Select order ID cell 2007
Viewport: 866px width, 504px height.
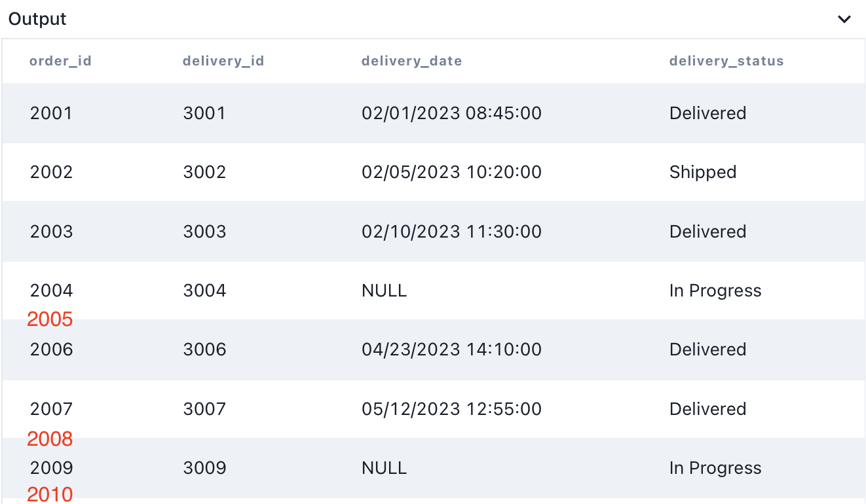tap(51, 409)
